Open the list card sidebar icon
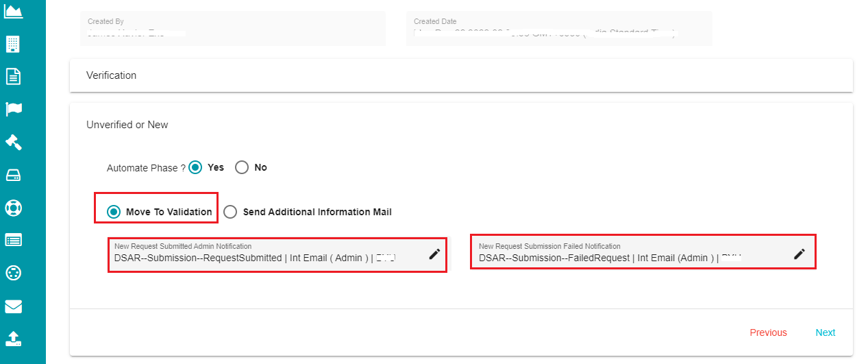Image resolution: width=868 pixels, height=364 pixels. 14,240
